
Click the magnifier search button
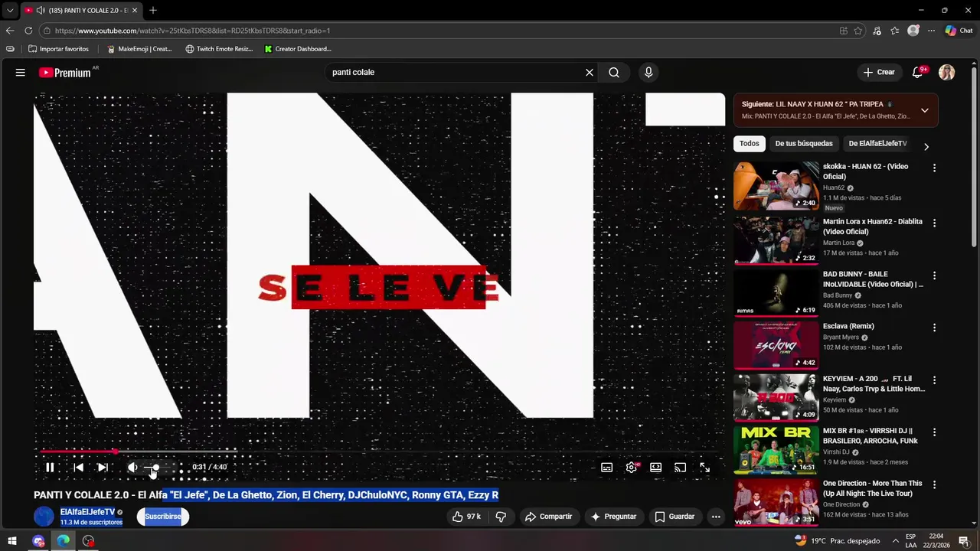614,73
